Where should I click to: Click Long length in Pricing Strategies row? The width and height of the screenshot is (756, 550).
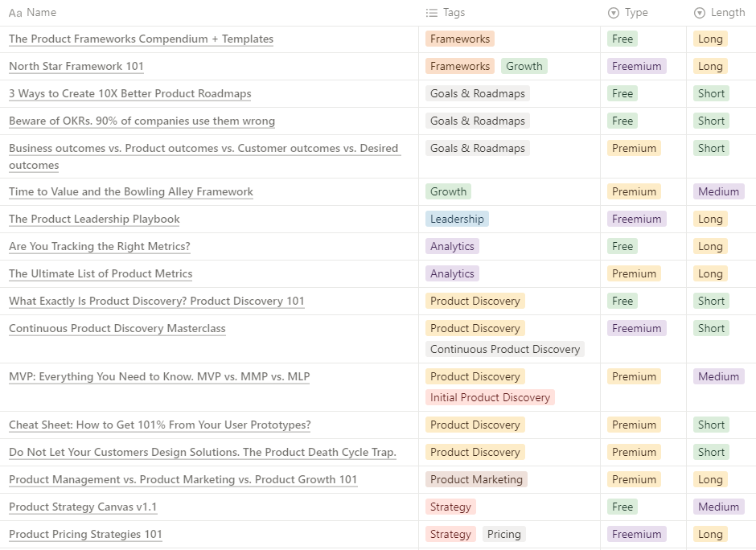710,535
